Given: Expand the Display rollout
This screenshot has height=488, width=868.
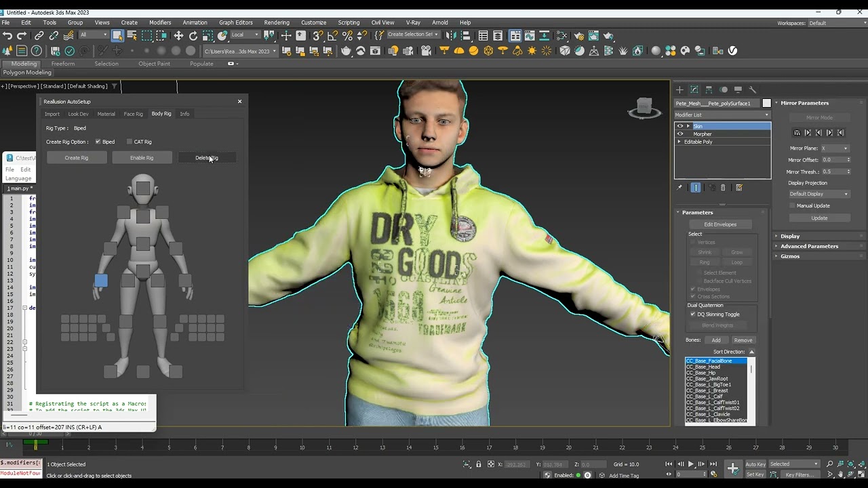Looking at the screenshot, I should tap(789, 236).
